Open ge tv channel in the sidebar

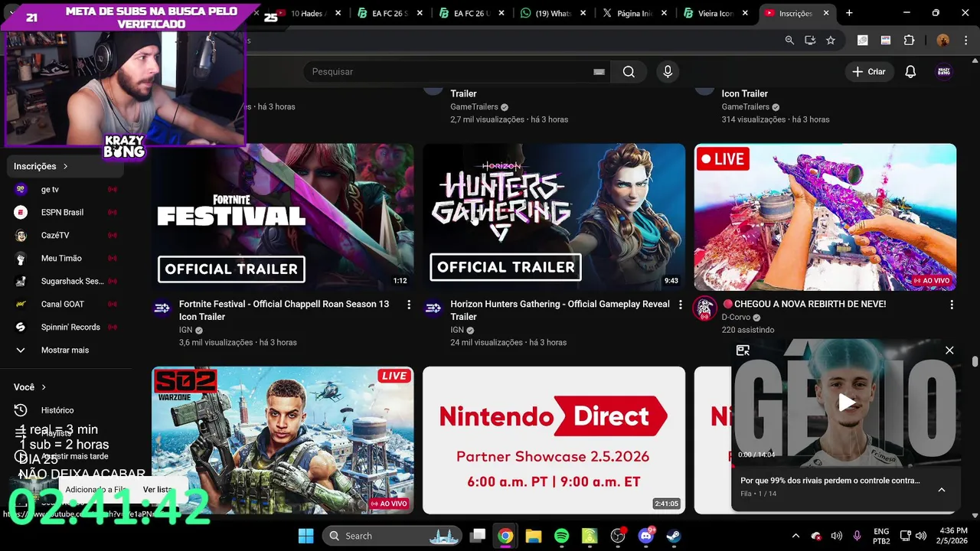(67, 189)
